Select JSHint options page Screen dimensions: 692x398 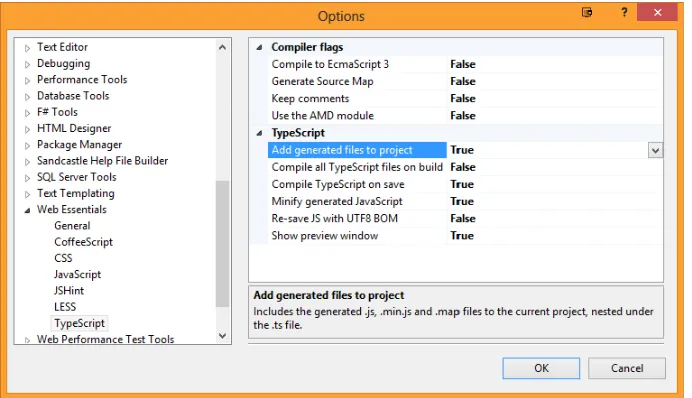tap(69, 291)
